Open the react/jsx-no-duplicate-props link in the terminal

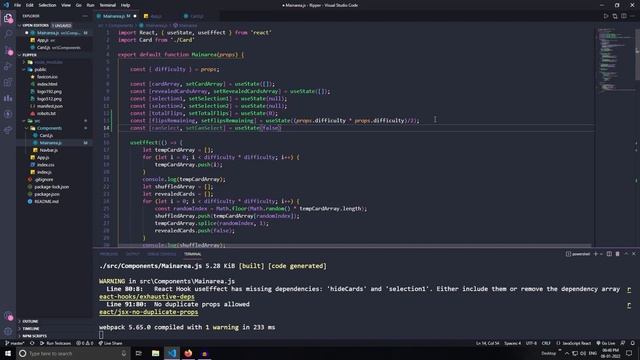[149, 312]
